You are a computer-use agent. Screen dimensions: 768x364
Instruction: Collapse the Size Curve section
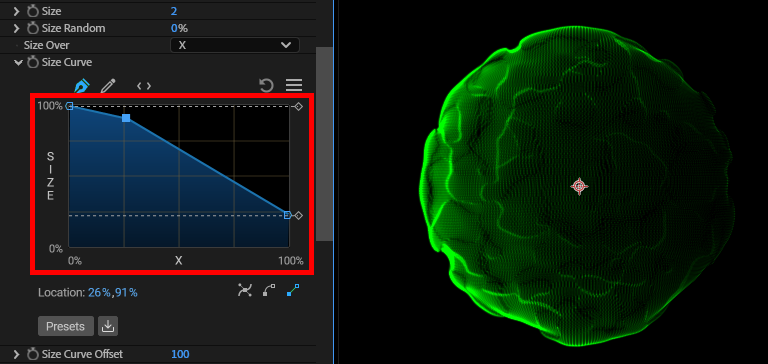18,62
